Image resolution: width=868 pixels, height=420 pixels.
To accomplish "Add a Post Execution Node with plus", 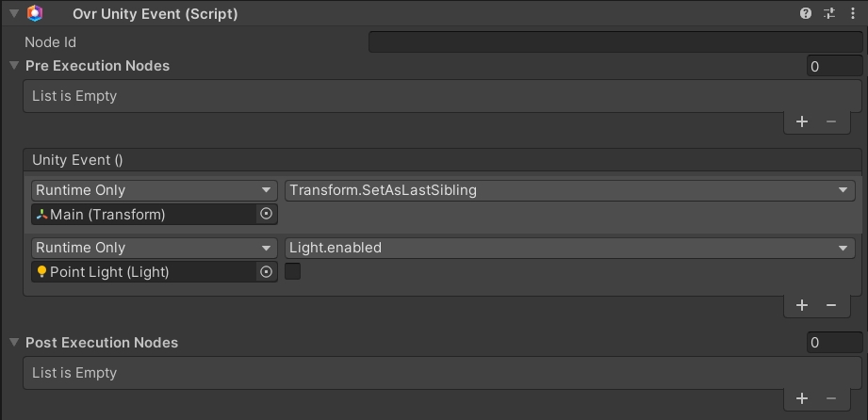I will (x=802, y=398).
